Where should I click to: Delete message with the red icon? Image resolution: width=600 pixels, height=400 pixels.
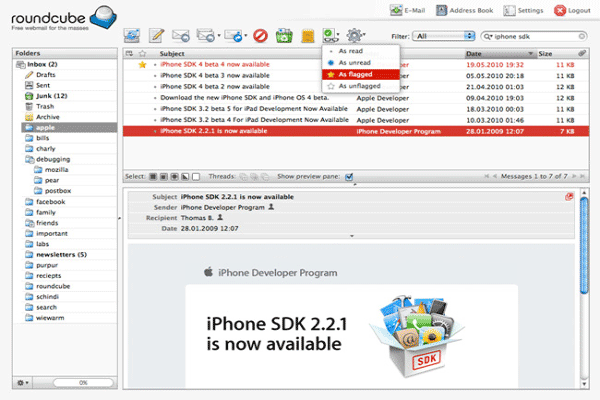point(260,36)
